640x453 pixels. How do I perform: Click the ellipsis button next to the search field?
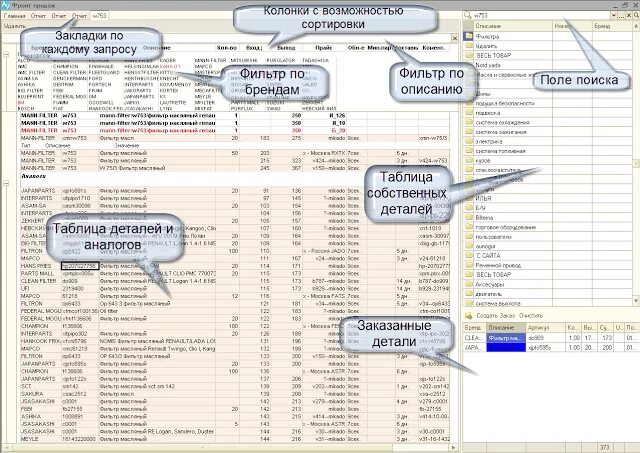[x=621, y=16]
